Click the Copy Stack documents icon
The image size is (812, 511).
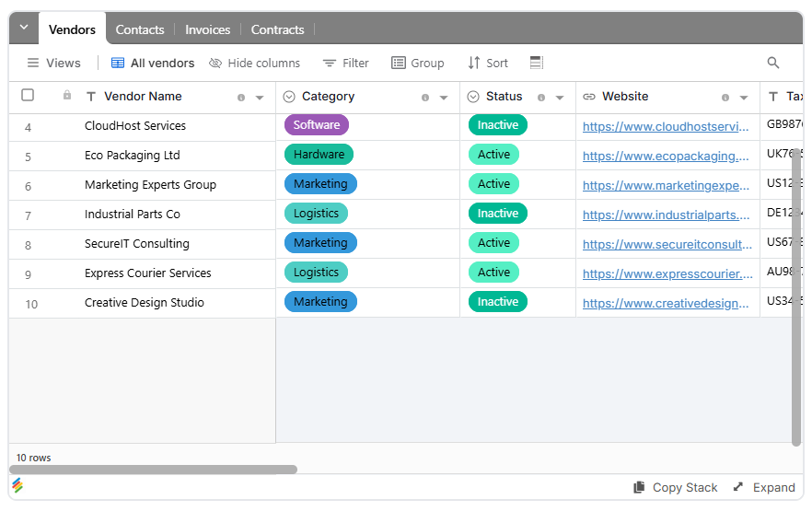639,487
